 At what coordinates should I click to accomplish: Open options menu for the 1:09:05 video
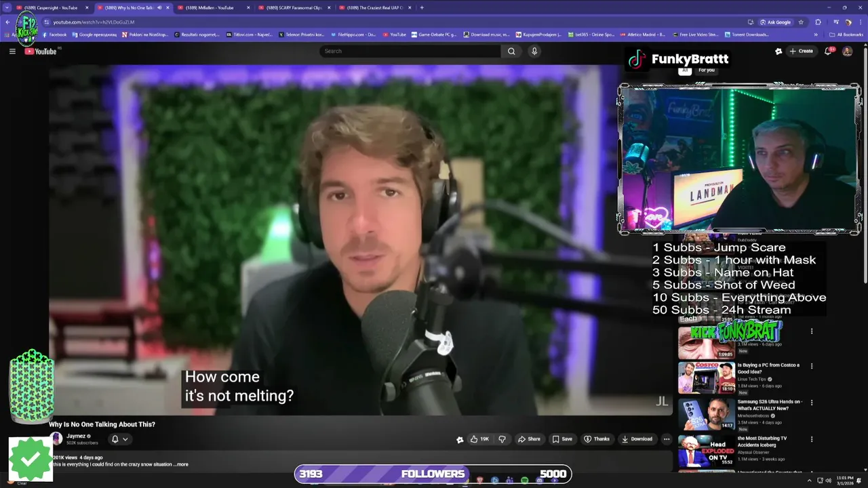[x=812, y=331]
